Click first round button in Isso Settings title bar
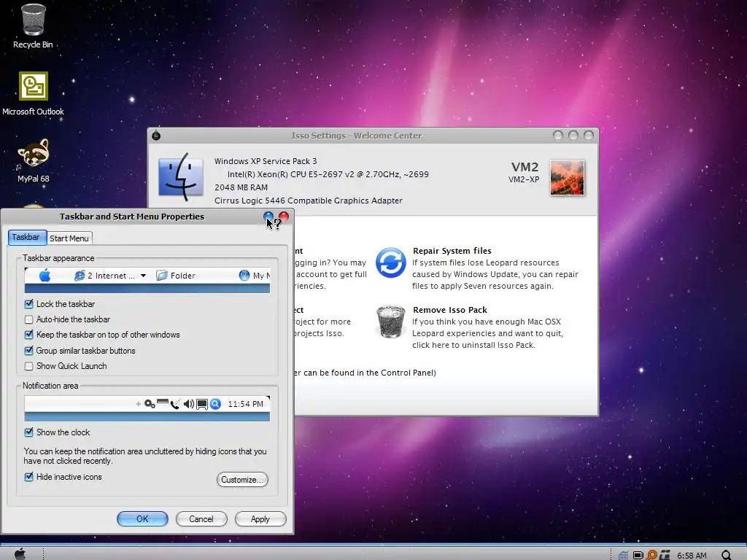Viewport: 747px width, 560px height. click(x=558, y=136)
